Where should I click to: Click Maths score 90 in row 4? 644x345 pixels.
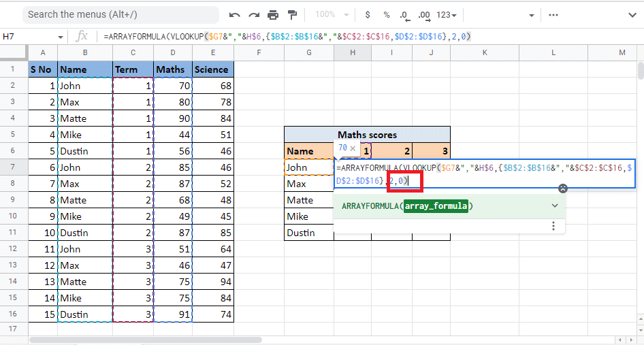click(x=173, y=118)
